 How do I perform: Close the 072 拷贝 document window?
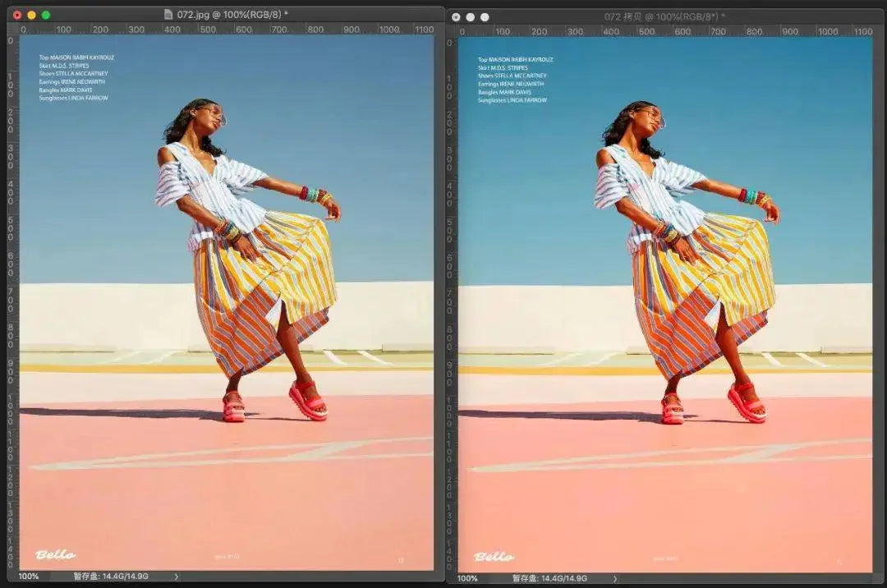click(456, 16)
